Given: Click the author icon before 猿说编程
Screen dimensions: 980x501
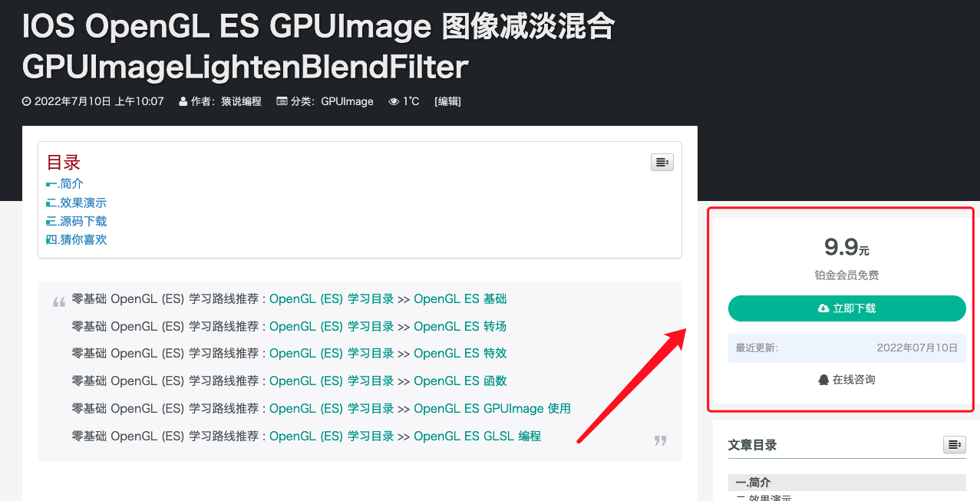Looking at the screenshot, I should click(183, 101).
